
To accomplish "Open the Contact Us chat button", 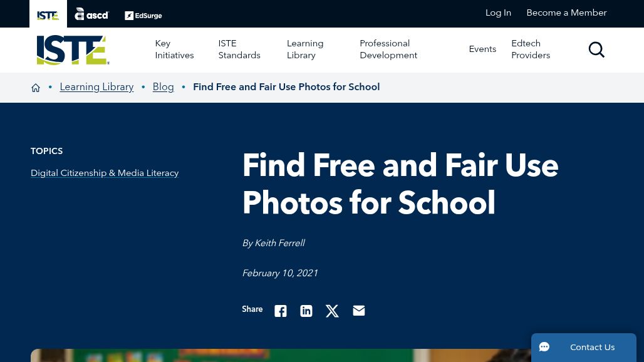I will tap(584, 347).
